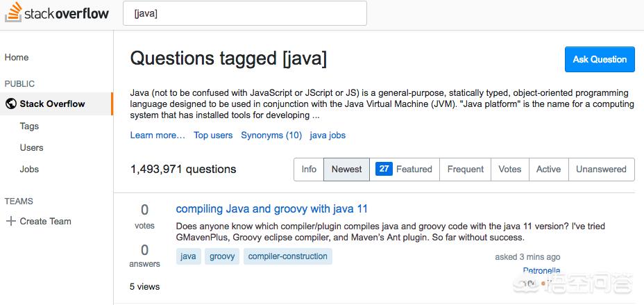The width and height of the screenshot is (644, 305).
Task: Click the 0 answers counter
Action: pos(144,256)
